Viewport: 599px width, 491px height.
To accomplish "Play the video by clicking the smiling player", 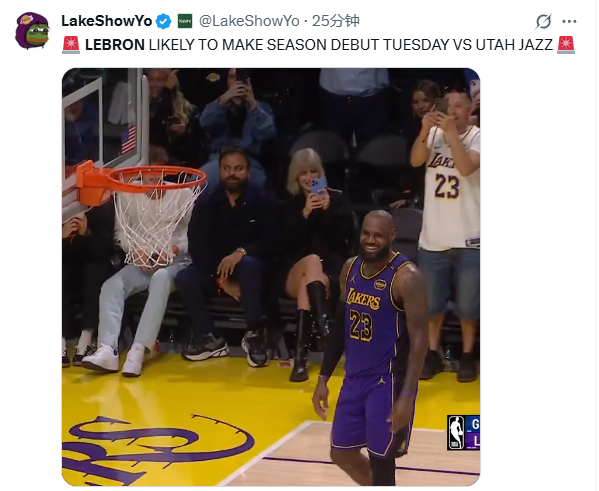I will coord(374,344).
